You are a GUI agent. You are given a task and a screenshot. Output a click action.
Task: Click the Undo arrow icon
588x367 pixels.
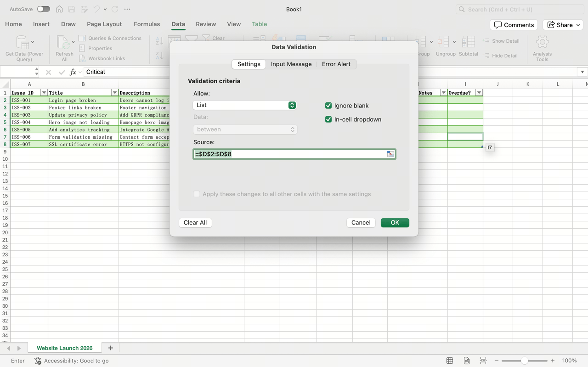tap(96, 9)
